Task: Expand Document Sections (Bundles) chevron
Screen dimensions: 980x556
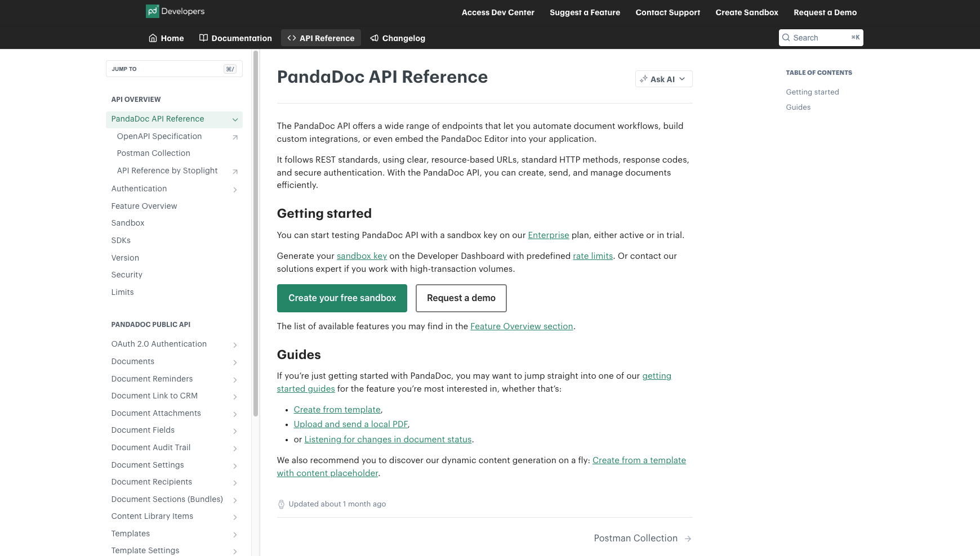Action: tap(235, 500)
